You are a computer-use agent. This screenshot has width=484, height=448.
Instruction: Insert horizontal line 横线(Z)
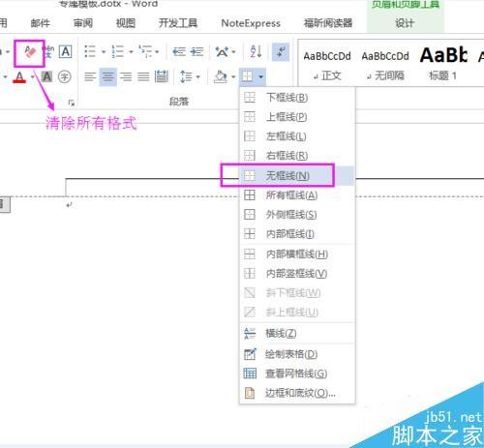pyautogui.click(x=297, y=333)
